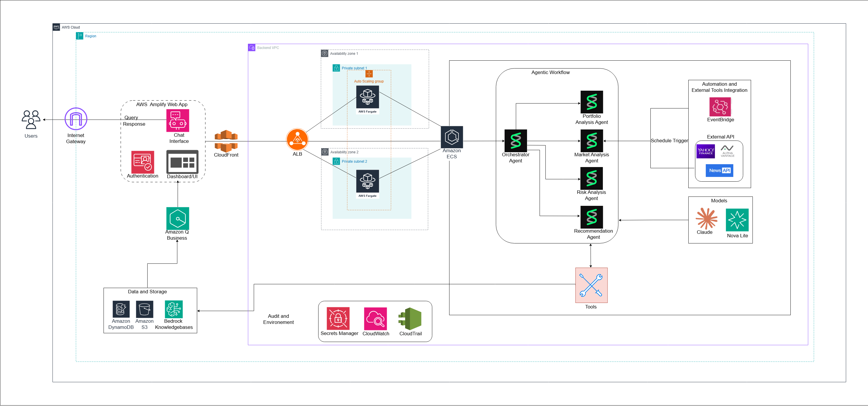Click the Secrets Manager icon
Screen dimensions: 868x407
tap(338, 318)
